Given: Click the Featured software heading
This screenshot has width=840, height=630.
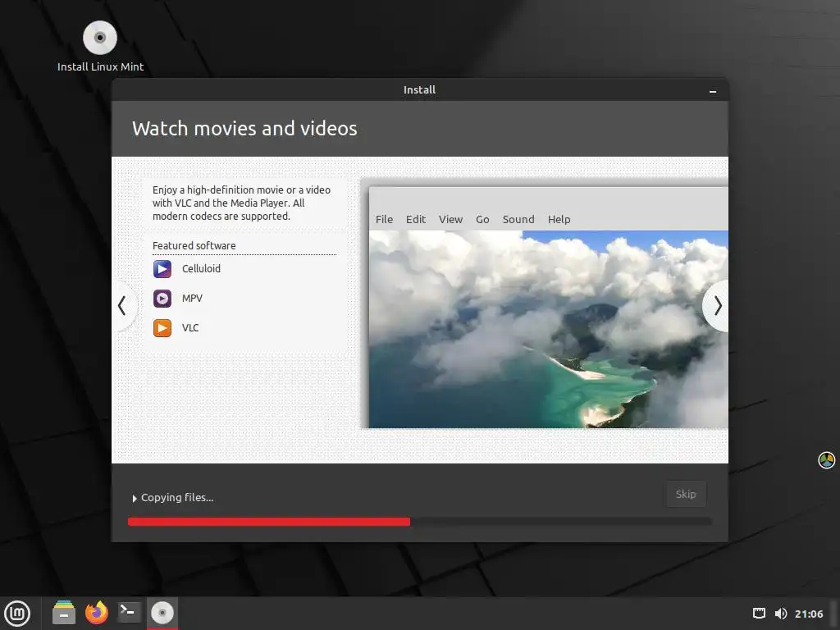Looking at the screenshot, I should (x=194, y=245).
